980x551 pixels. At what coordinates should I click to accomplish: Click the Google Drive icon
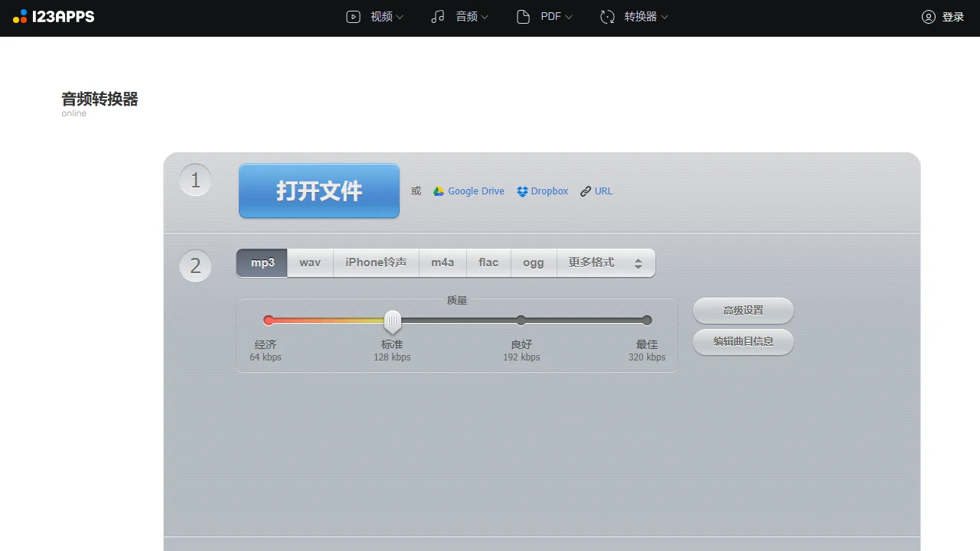pyautogui.click(x=439, y=191)
